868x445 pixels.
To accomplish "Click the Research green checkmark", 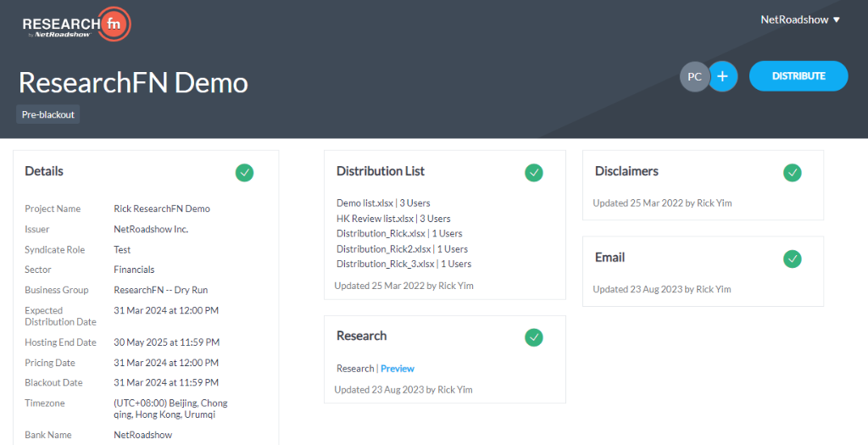I will click(x=534, y=337).
